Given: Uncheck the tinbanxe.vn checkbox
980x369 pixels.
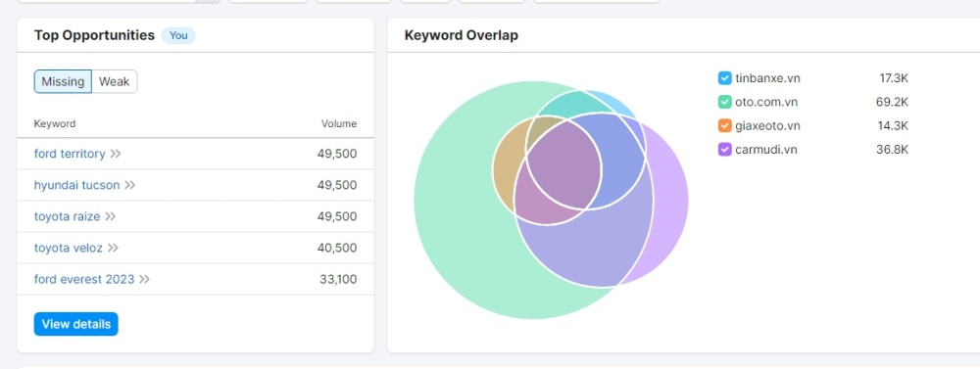Looking at the screenshot, I should coord(724,78).
